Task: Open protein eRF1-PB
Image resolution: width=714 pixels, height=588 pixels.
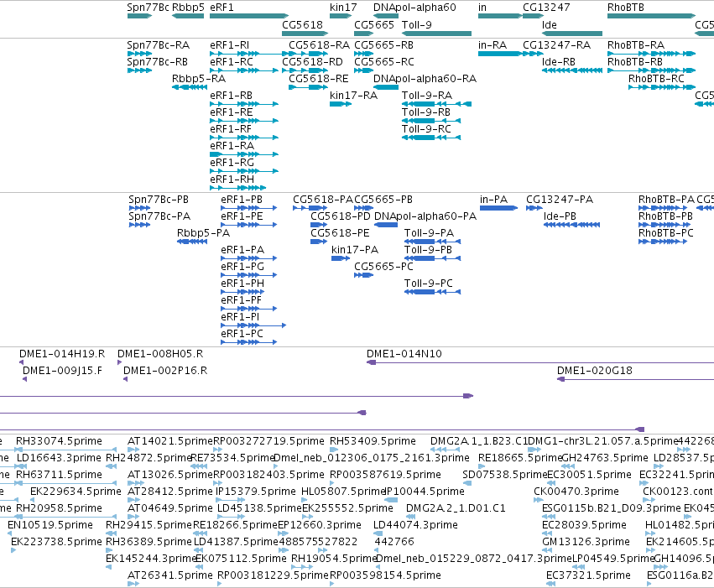Action: pos(249,208)
